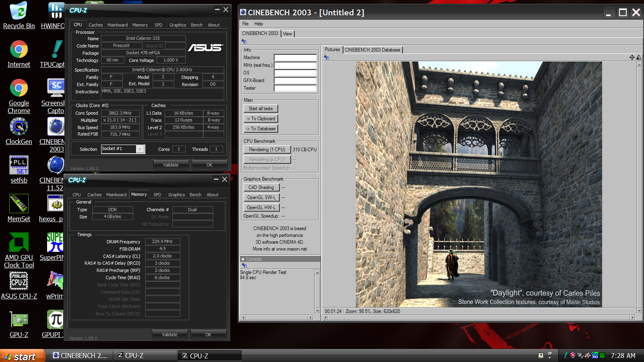Click the red shield tray icon
The image size is (644, 362).
[x=573, y=355]
